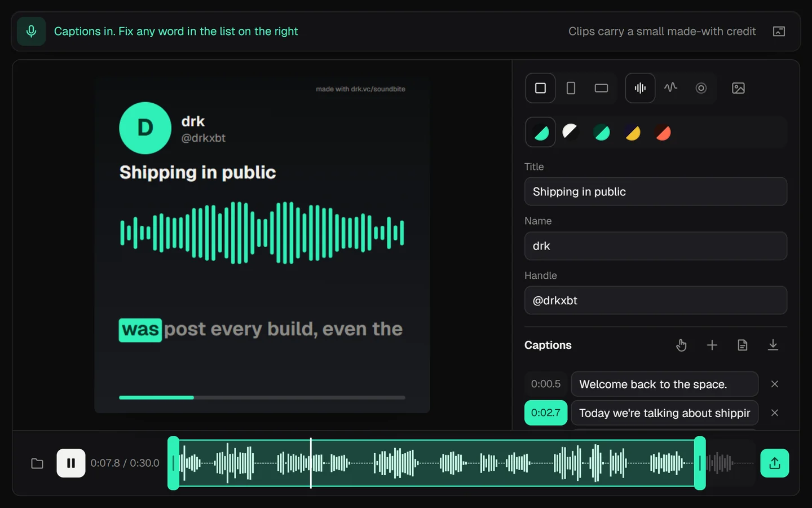Viewport: 812px width, 508px height.
Task: Click the 'D' avatar in the preview
Action: click(x=145, y=128)
